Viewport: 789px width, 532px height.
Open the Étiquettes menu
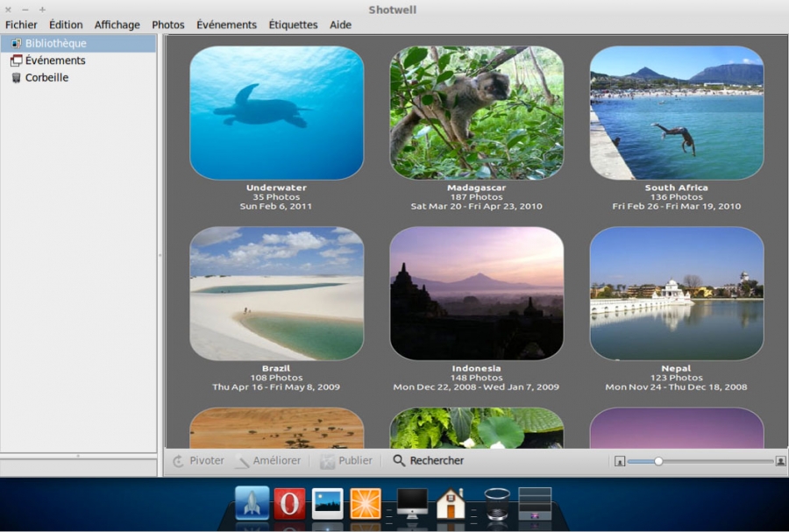point(293,25)
